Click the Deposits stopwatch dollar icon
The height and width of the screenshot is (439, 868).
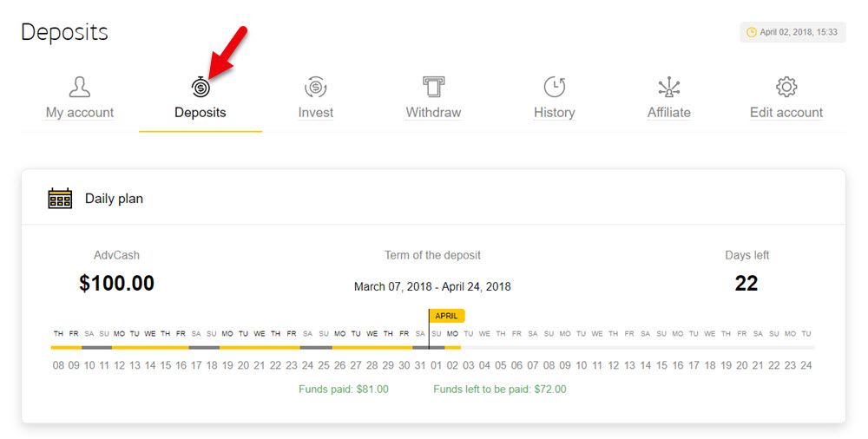[201, 87]
